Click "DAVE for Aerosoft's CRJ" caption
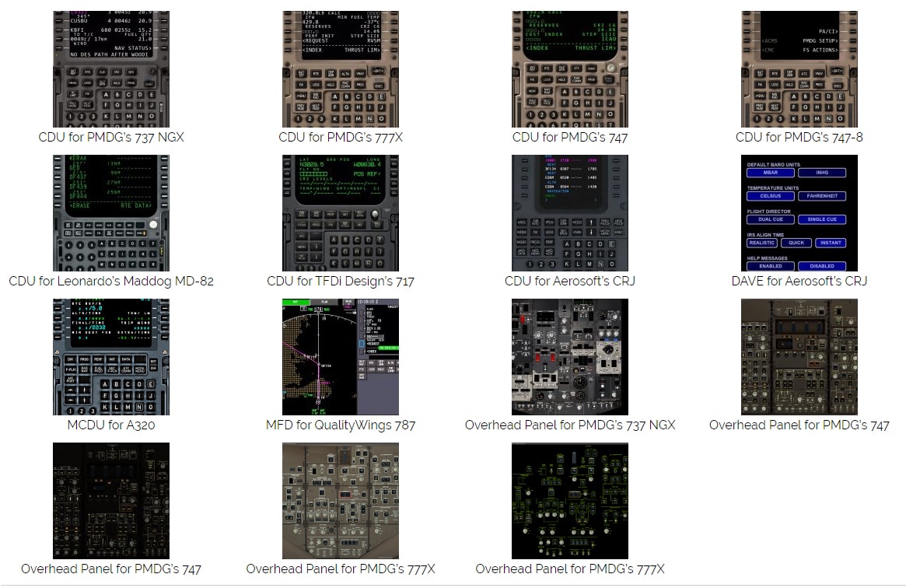Image resolution: width=906 pixels, height=588 pixels. tap(799, 281)
